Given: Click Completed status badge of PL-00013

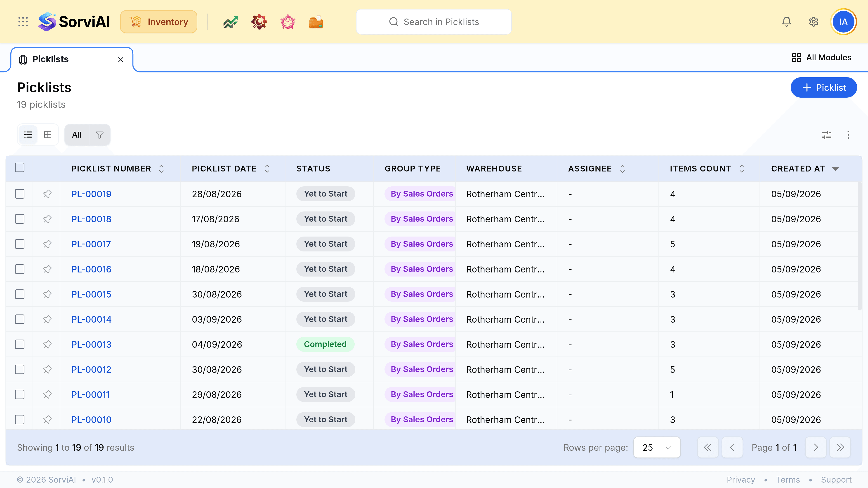Looking at the screenshot, I should 325,344.
